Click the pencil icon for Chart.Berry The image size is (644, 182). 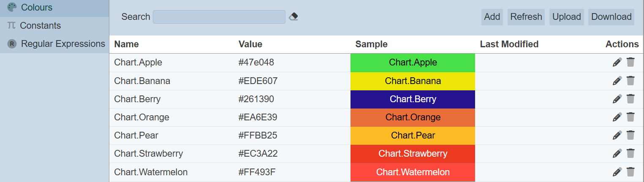coord(617,99)
